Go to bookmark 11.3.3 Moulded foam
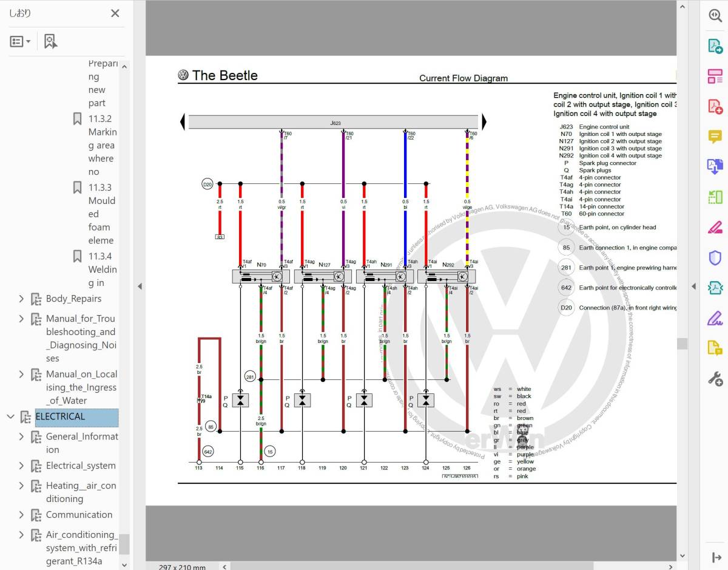The image size is (728, 570). click(x=103, y=214)
